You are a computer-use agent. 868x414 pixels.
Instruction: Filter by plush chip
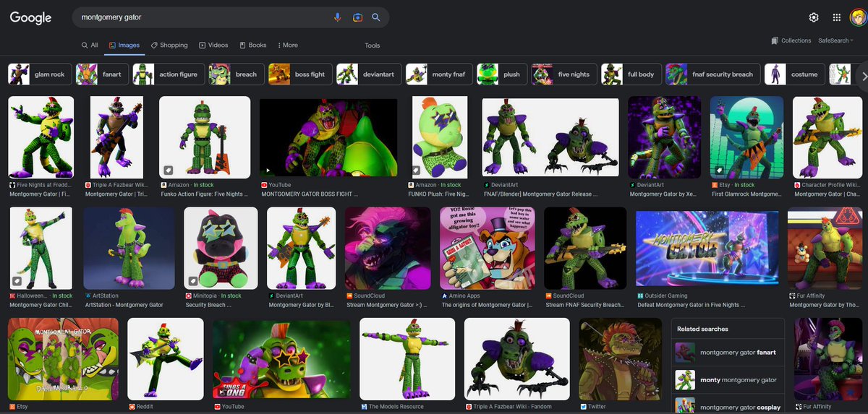click(x=503, y=74)
